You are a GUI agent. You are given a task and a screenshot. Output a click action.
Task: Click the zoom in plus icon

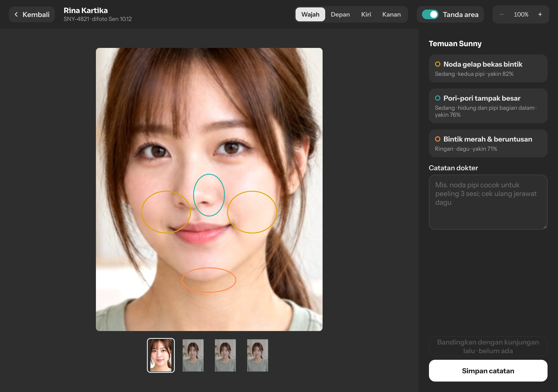pos(540,14)
